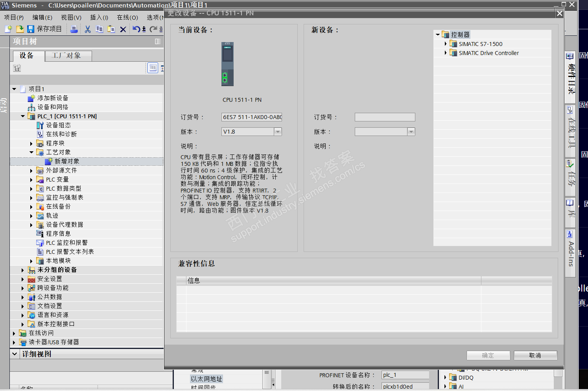Image resolution: width=588 pixels, height=391 pixels.
Task: Collapse the PLC_1 [CPU 1511-1 PN] node
Action: pos(23,116)
